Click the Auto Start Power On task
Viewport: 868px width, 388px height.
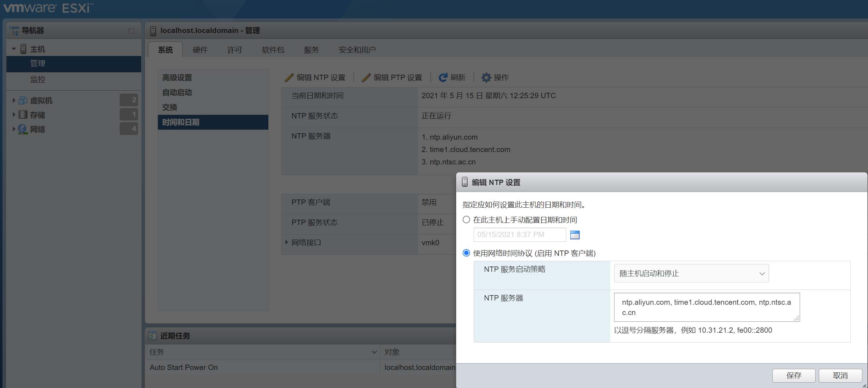[x=184, y=367]
